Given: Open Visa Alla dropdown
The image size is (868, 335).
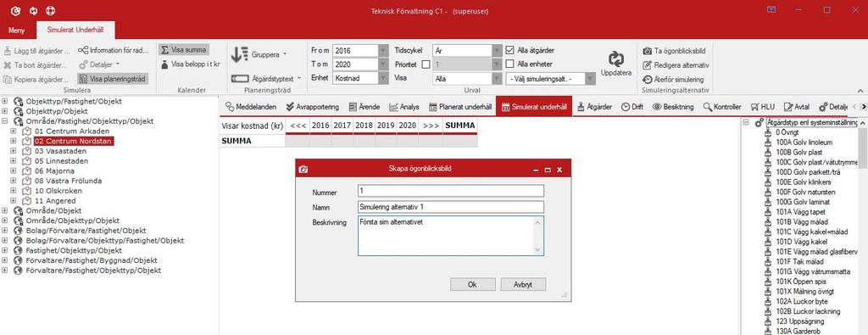Looking at the screenshot, I should (x=497, y=79).
